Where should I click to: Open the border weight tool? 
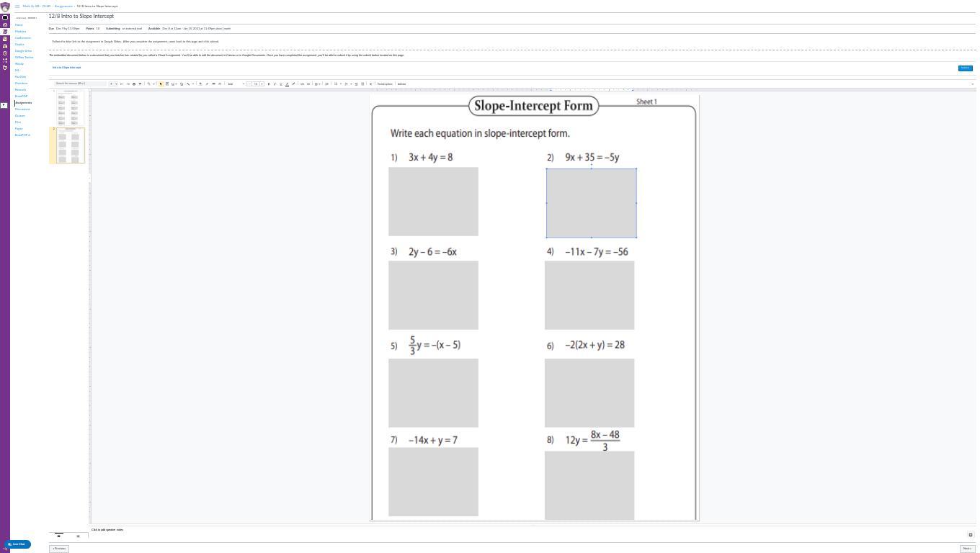(213, 84)
